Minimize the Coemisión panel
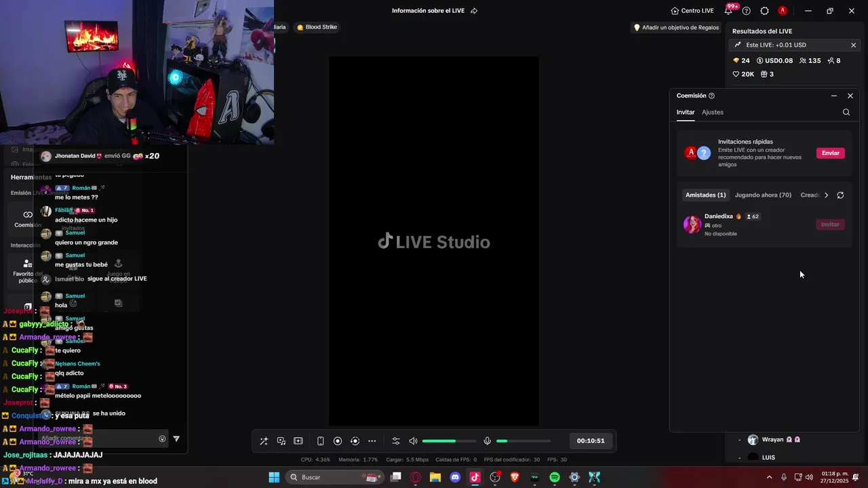The width and height of the screenshot is (868, 488). pyautogui.click(x=834, y=96)
